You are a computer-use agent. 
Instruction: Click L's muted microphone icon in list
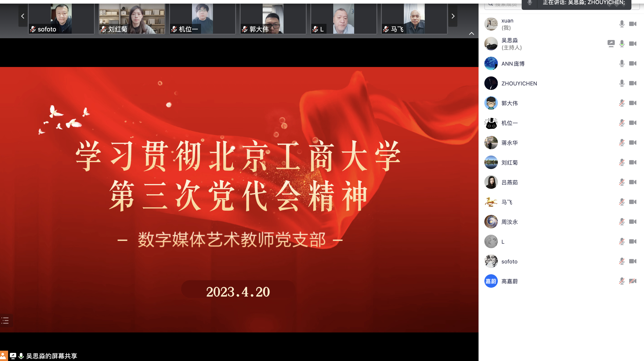click(x=622, y=241)
